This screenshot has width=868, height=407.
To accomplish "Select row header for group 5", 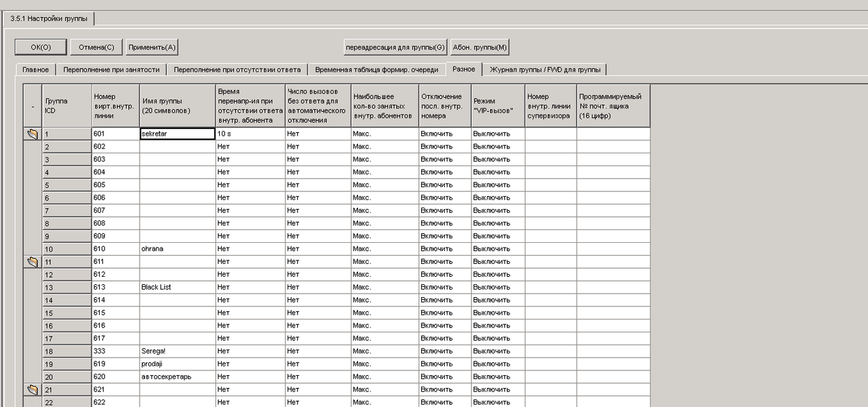I will click(x=67, y=185).
